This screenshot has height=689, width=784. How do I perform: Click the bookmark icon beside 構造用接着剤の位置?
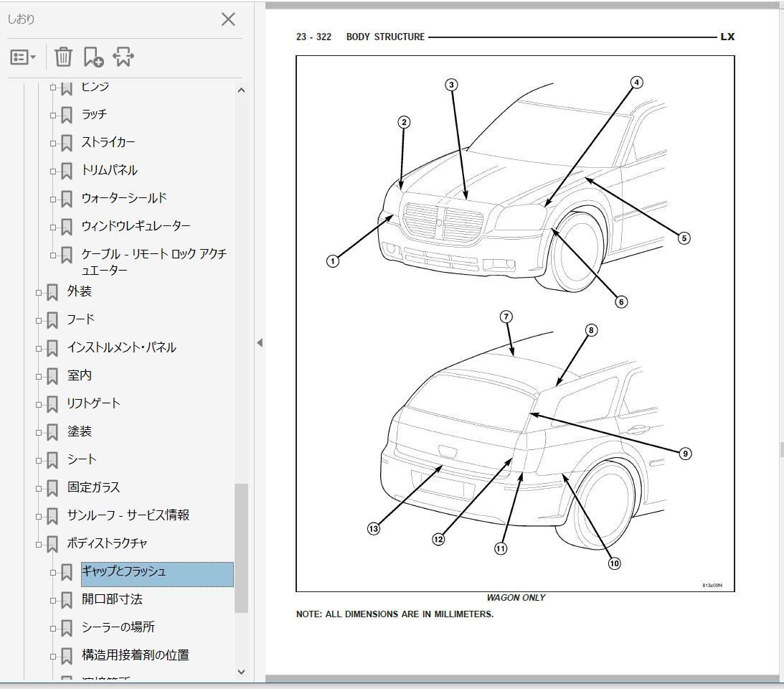click(x=67, y=657)
